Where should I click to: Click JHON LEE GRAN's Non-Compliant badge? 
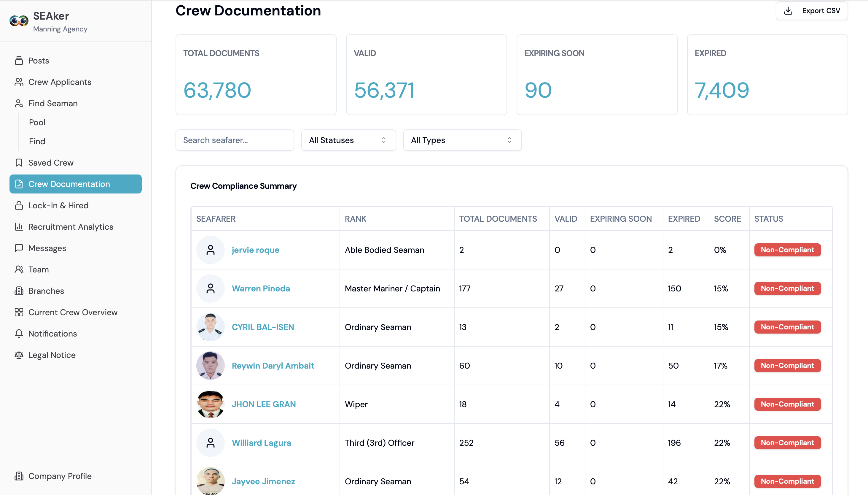pyautogui.click(x=787, y=404)
